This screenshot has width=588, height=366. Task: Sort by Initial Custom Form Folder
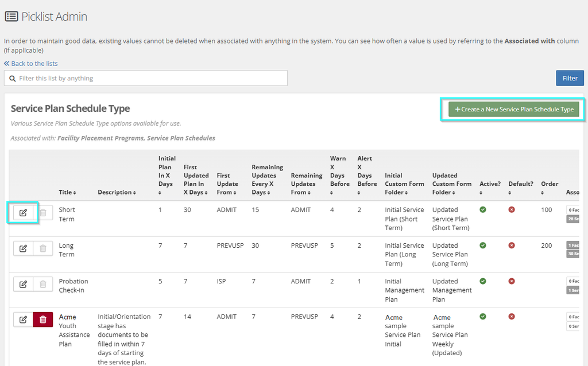(404, 184)
